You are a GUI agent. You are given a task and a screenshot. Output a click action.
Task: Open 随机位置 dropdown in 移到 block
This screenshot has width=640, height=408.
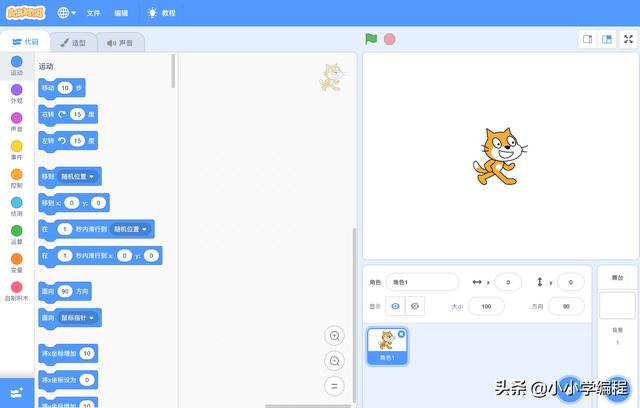78,176
